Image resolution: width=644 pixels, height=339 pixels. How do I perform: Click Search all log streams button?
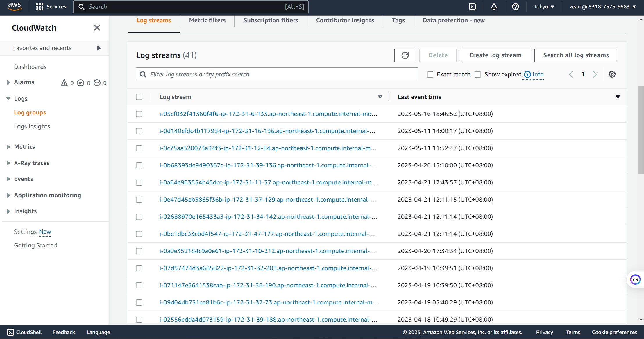point(576,55)
